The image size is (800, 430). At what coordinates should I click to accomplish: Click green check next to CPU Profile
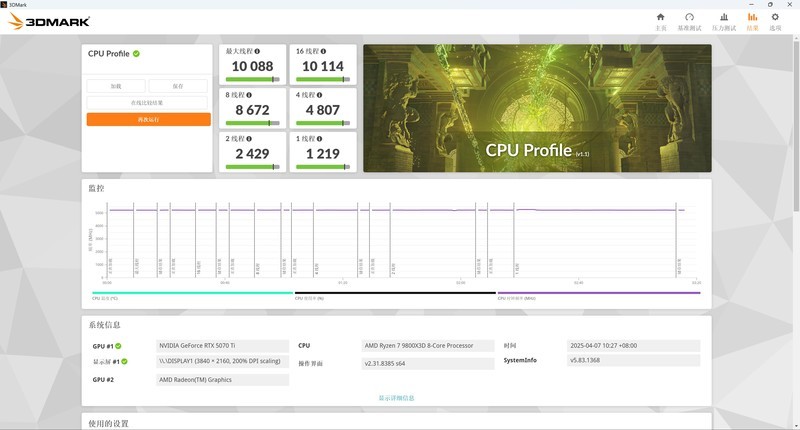136,54
